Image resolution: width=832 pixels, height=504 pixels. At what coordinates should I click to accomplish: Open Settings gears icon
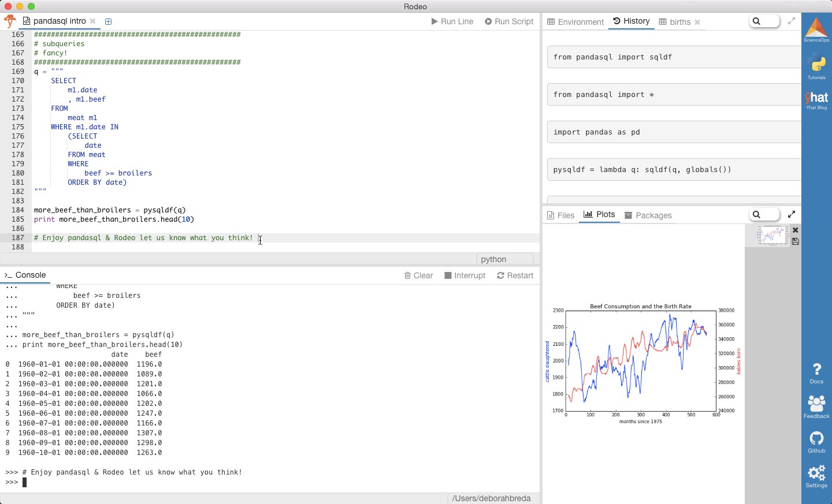click(x=816, y=477)
